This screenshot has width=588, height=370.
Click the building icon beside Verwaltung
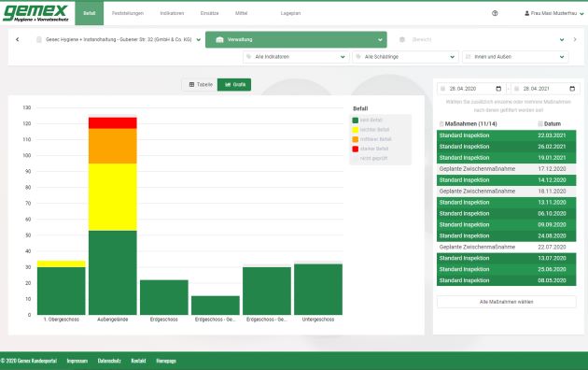[x=219, y=39]
